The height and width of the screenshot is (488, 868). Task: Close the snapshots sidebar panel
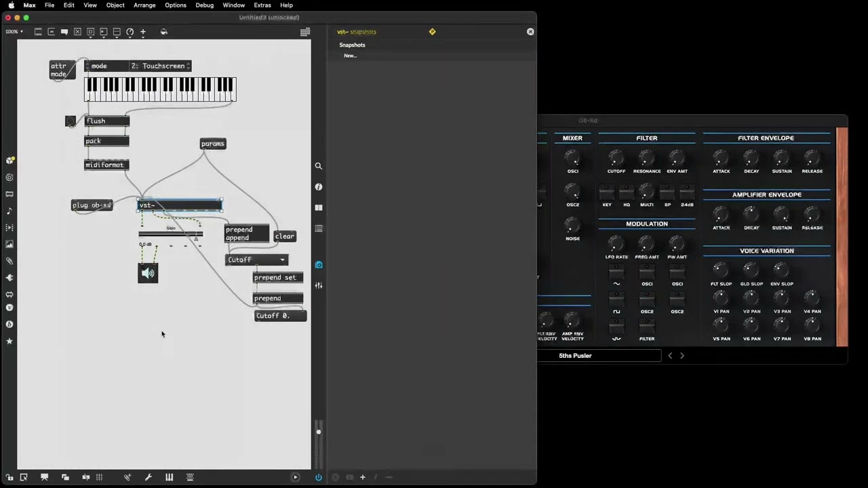pos(530,32)
